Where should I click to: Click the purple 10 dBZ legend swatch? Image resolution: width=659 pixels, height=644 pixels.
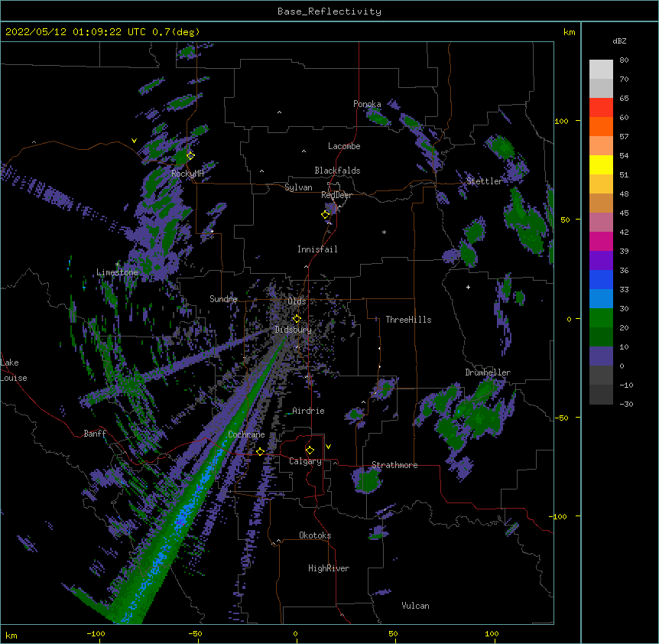601,356
